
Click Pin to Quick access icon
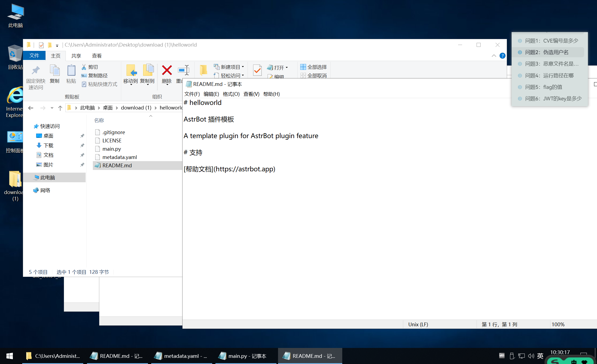coord(36,71)
